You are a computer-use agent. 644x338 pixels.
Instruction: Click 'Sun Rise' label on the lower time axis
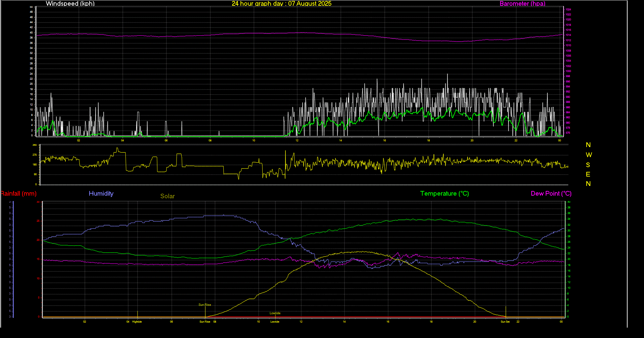click(205, 322)
